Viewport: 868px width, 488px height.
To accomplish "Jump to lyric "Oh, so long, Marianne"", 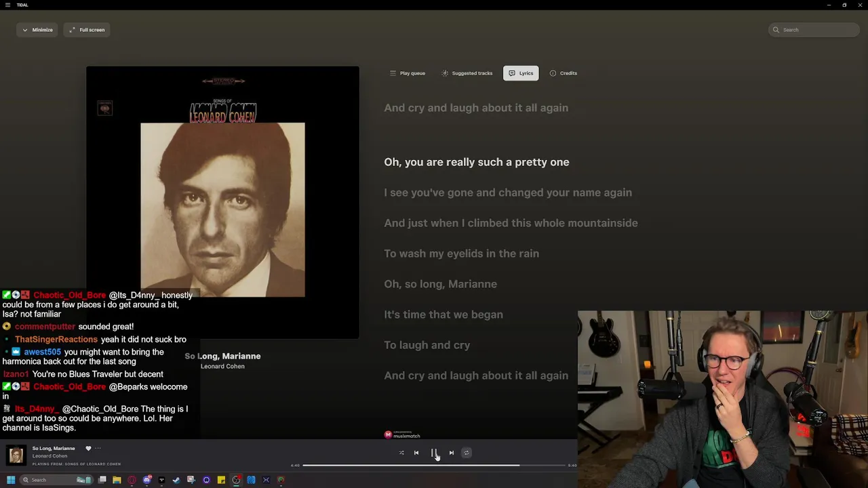I will (x=440, y=284).
